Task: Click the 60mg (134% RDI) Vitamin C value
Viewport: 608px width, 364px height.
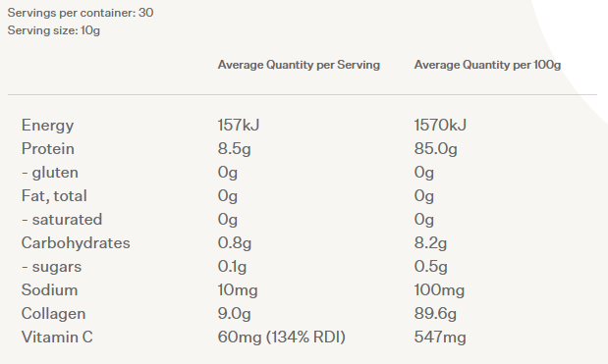Action: pyautogui.click(x=282, y=338)
